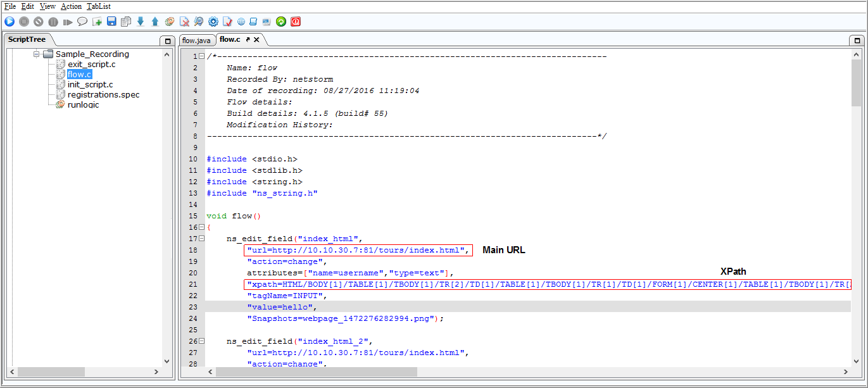Click the red power exit icon
The image size is (868, 388).
pos(296,22)
